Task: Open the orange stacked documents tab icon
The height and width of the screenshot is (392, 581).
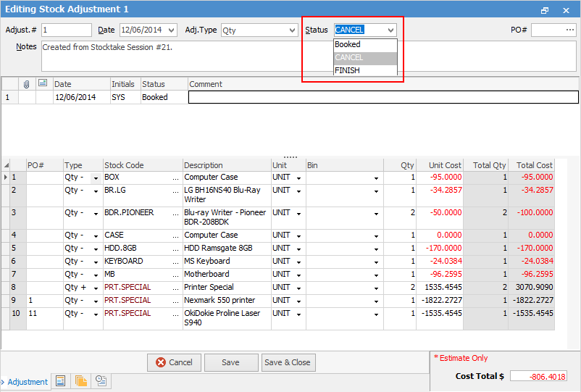Action: coord(80,381)
